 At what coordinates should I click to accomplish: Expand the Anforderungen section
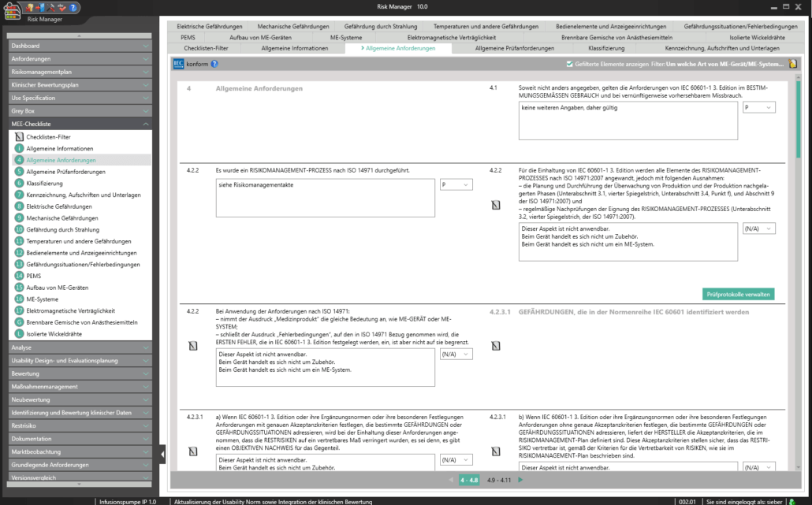click(80, 58)
